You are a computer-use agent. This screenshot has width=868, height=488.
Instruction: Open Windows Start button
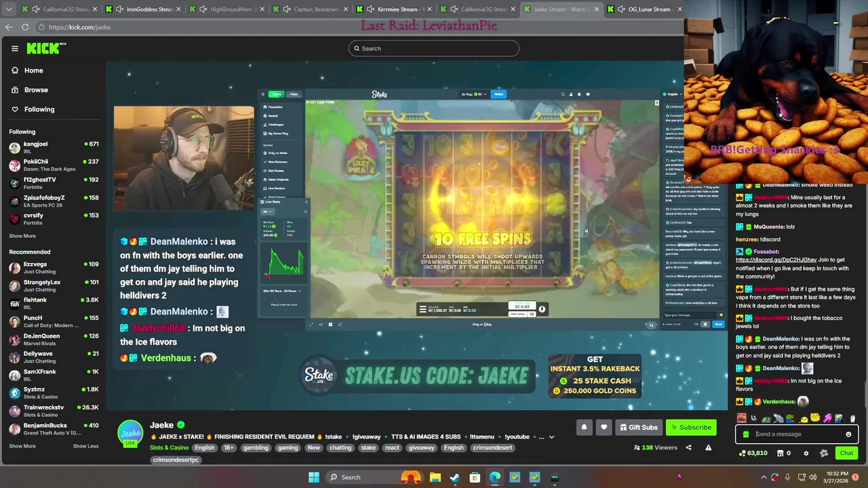click(x=313, y=477)
